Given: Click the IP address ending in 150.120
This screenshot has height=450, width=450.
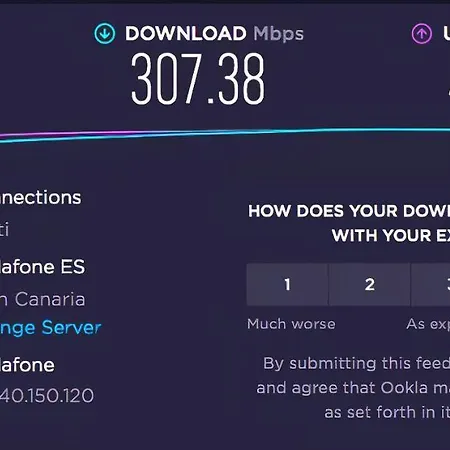Looking at the screenshot, I should pyautogui.click(x=47, y=395).
